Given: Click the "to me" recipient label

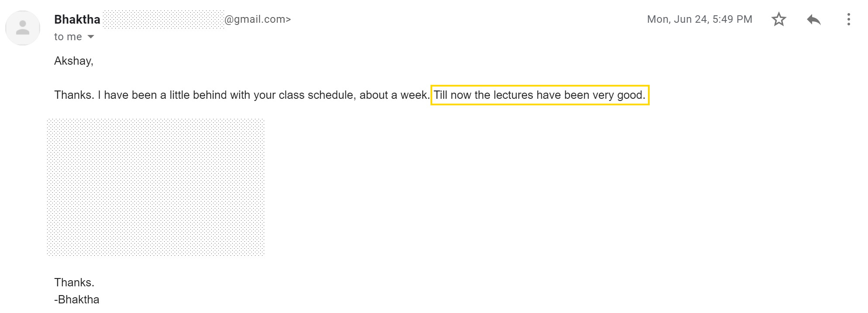Looking at the screenshot, I should pyautogui.click(x=68, y=37).
